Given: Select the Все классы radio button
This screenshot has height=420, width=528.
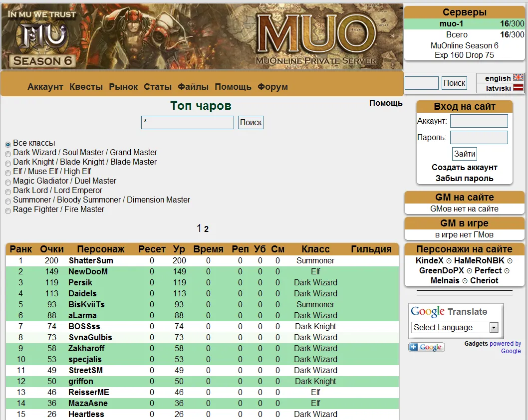Looking at the screenshot, I should pyautogui.click(x=8, y=144).
